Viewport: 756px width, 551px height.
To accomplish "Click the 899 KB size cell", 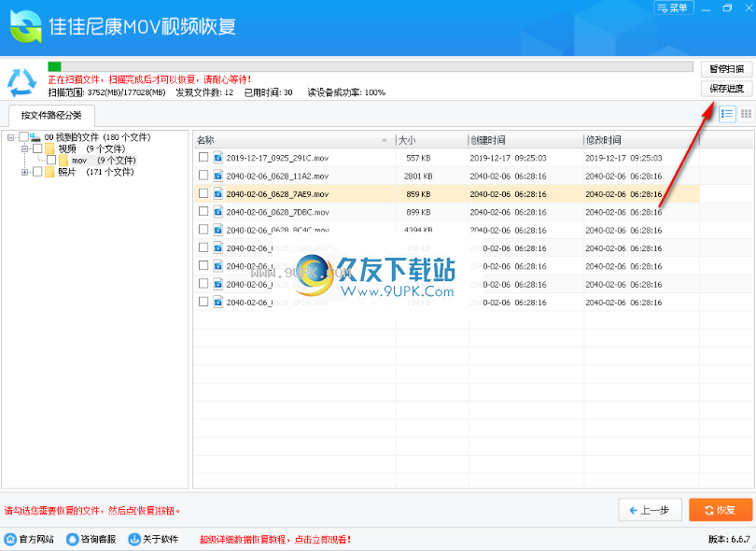I will [418, 212].
